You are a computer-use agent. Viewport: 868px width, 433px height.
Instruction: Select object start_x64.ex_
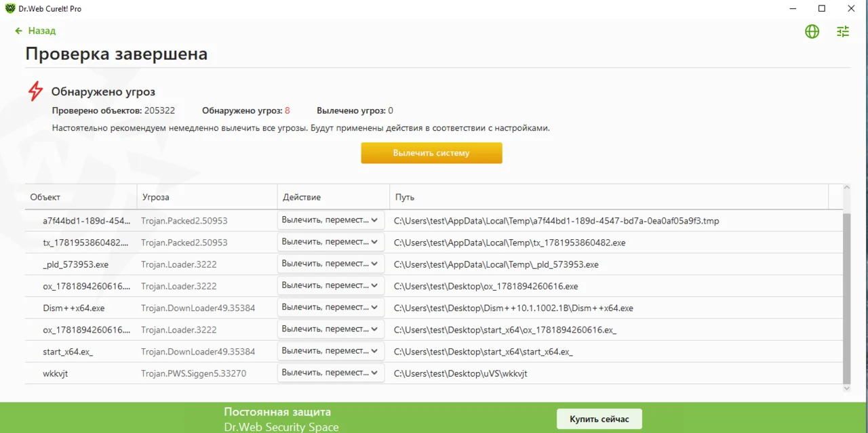click(68, 352)
